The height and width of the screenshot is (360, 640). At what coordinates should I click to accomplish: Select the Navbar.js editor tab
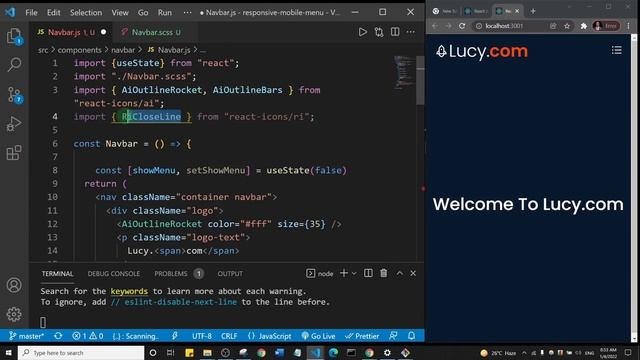(x=71, y=32)
